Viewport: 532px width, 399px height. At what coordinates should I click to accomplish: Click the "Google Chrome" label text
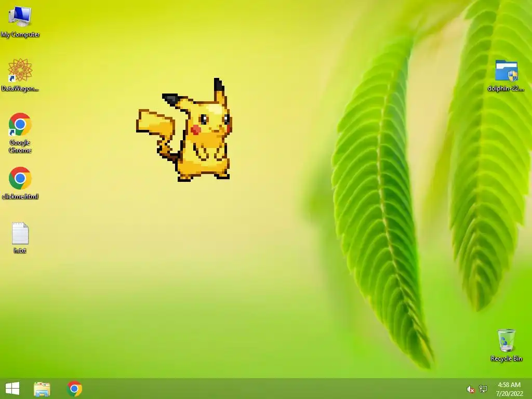(20, 146)
